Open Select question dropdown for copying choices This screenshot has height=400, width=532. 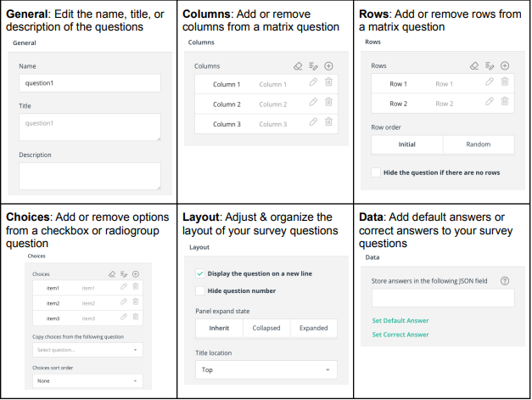click(x=87, y=350)
